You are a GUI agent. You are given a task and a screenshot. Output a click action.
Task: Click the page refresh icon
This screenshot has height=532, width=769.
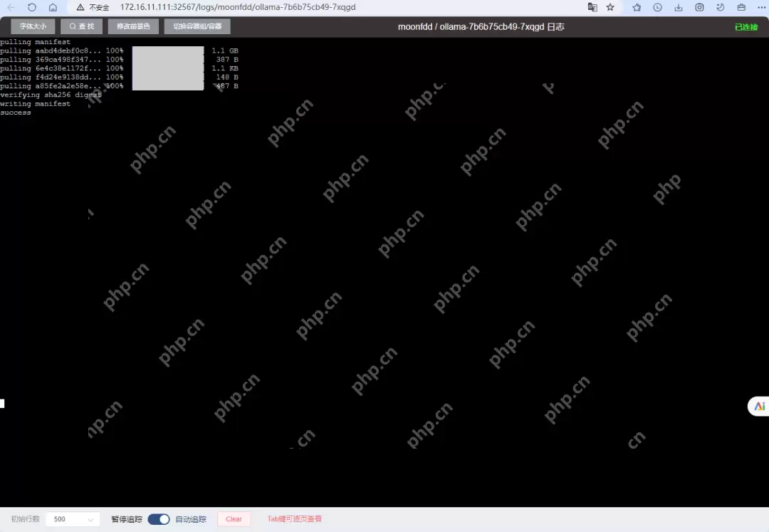[31, 7]
